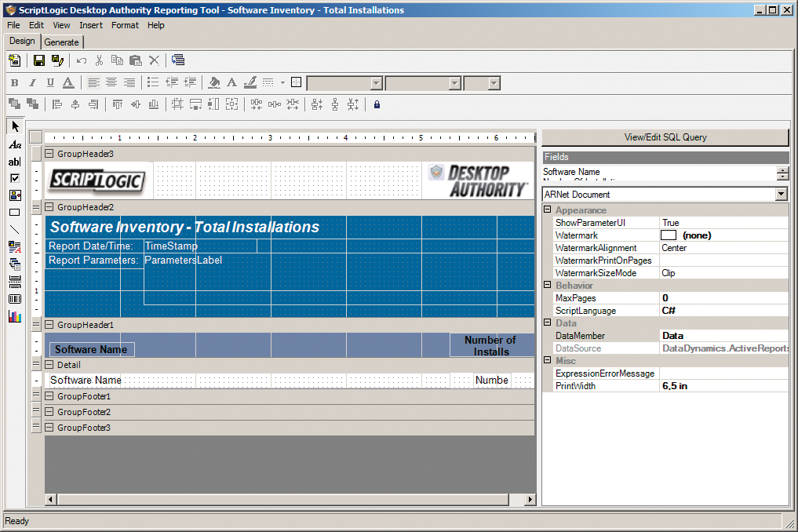Click scroll left arrow of design scrollbar
Viewport: 798px width, 532px height.
coord(50,499)
